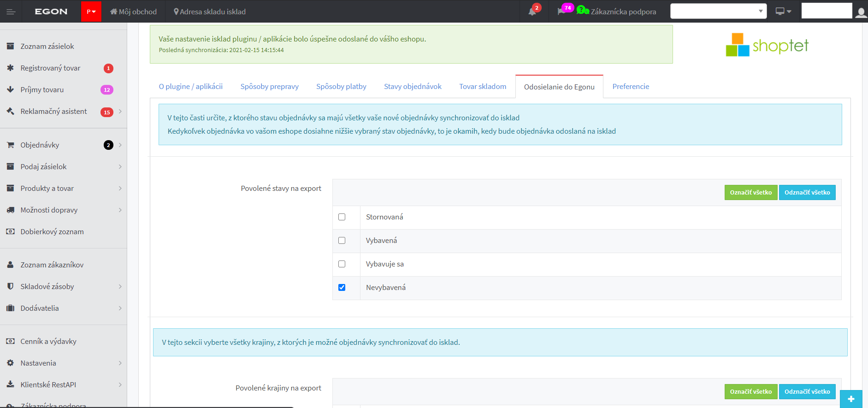The image size is (868, 408).
Task: Click the white field beside user avatar
Action: (827, 11)
